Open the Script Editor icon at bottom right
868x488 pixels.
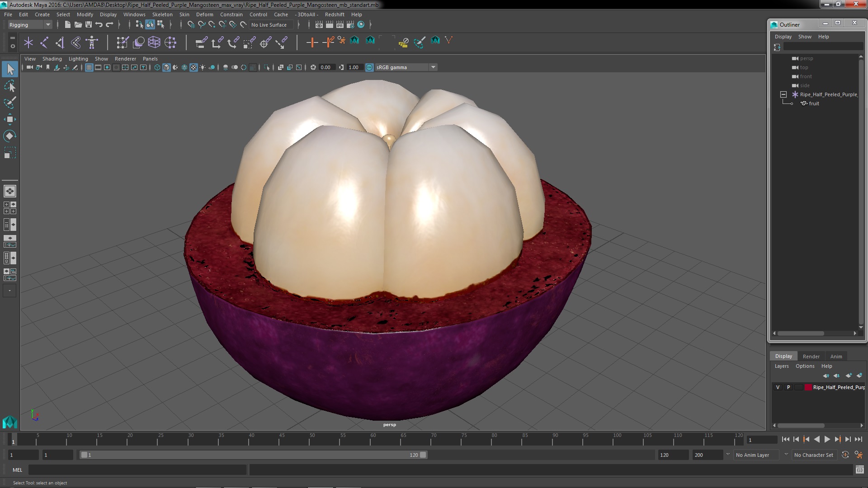tap(859, 470)
